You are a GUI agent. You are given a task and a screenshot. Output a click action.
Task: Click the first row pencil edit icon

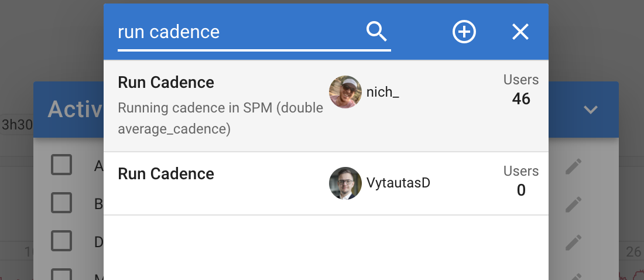(573, 166)
